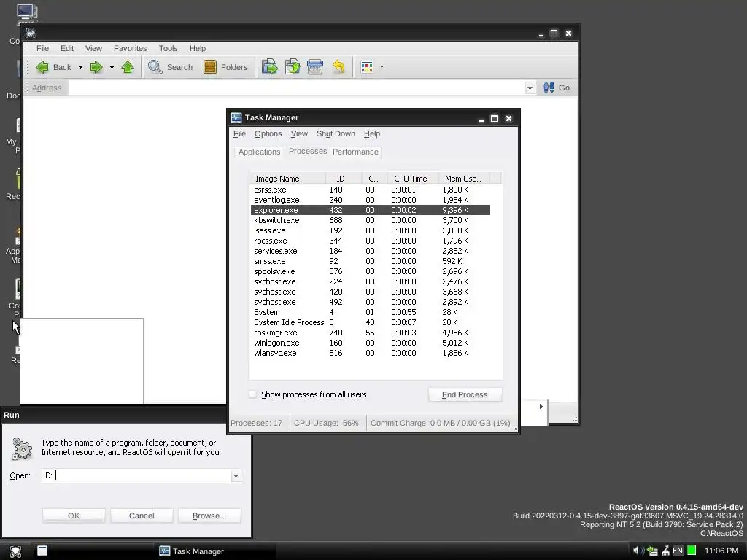This screenshot has height=560, width=747.
Task: Click OK in the Run dialog
Action: (74, 516)
